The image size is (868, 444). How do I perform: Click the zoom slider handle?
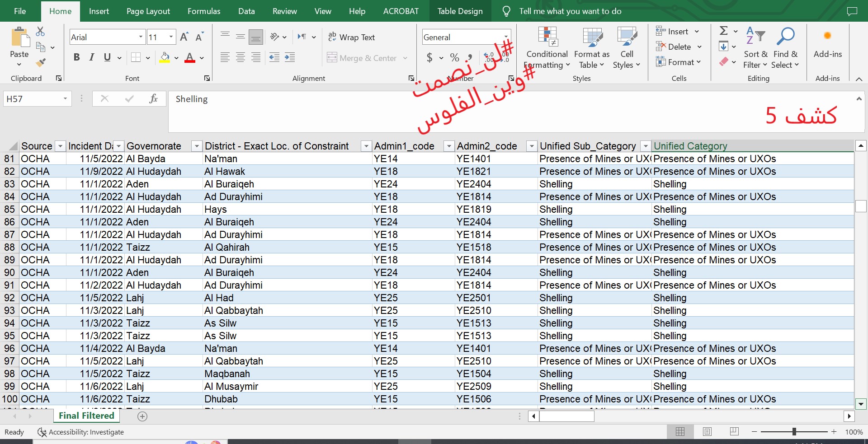coord(794,432)
